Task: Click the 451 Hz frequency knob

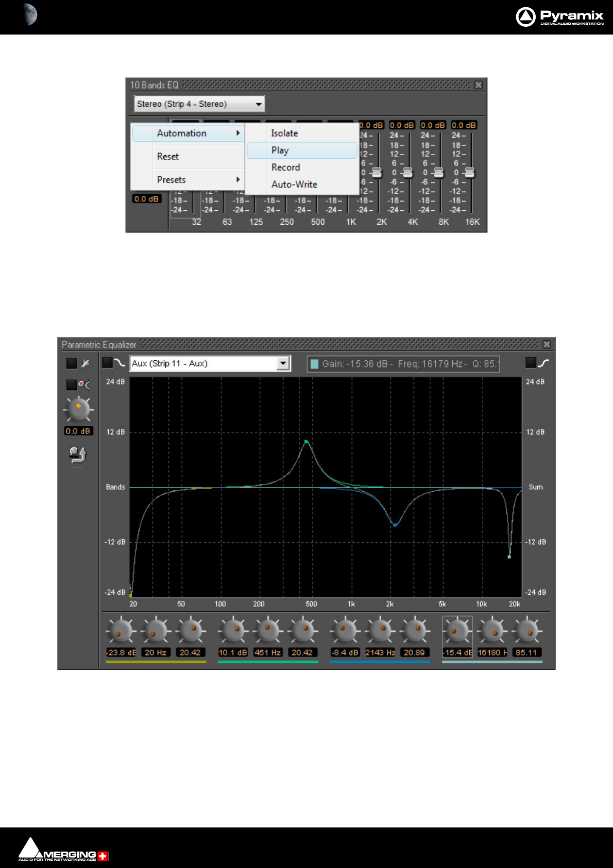Action: pyautogui.click(x=267, y=630)
